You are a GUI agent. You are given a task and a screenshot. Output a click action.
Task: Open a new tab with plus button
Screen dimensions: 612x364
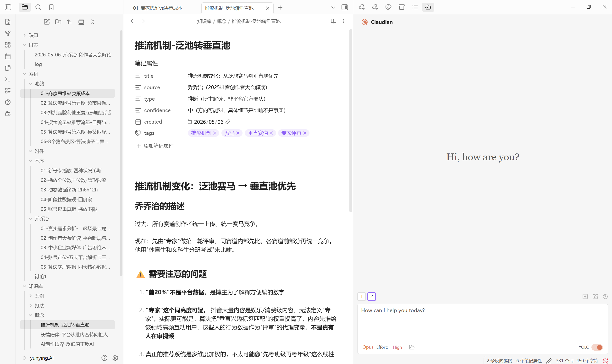(280, 8)
